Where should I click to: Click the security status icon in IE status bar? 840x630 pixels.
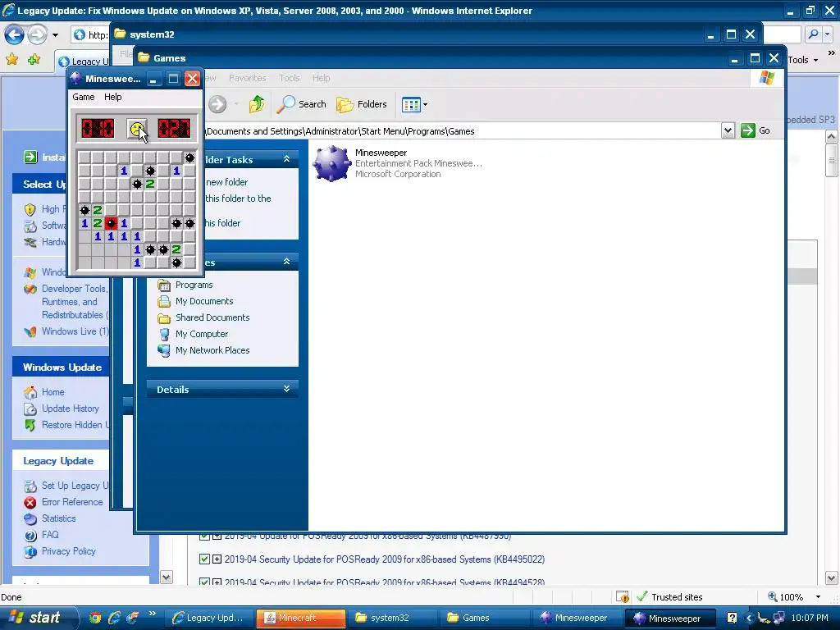click(x=623, y=597)
